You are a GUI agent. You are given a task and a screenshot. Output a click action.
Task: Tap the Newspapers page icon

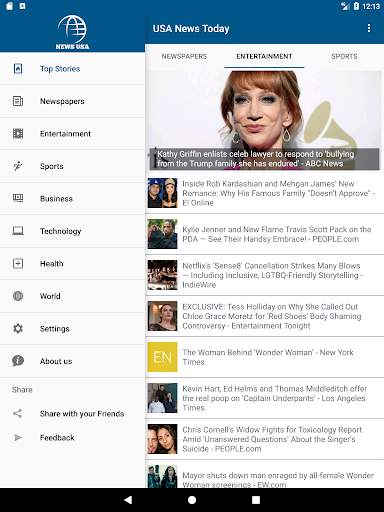[x=18, y=101]
